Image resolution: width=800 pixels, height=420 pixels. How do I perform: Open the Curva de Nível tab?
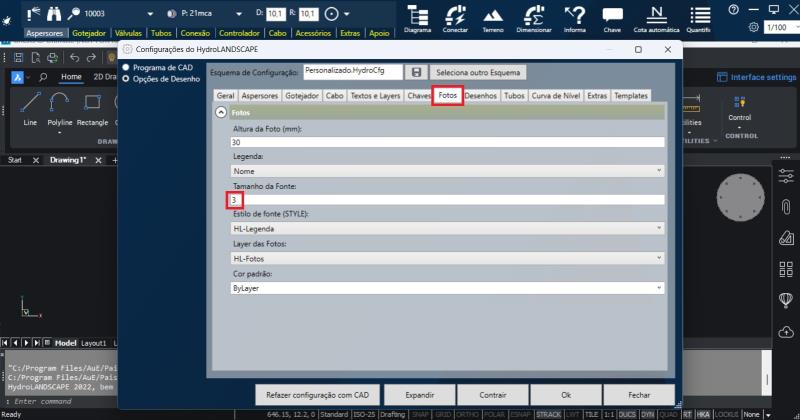556,96
